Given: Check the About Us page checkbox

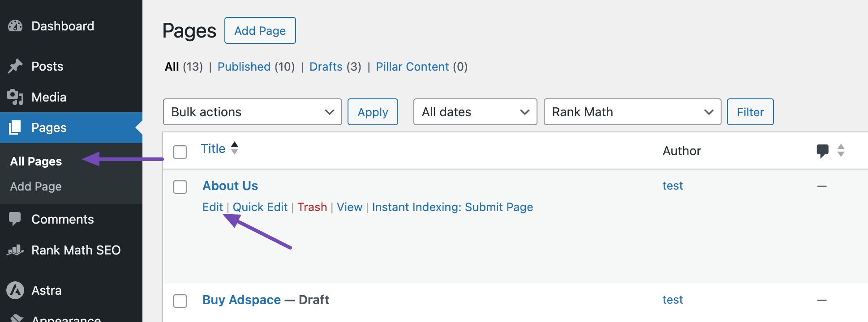Looking at the screenshot, I should tap(180, 186).
